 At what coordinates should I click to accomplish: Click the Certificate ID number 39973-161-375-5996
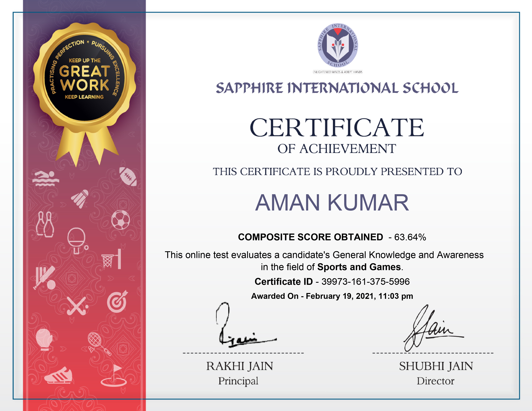click(x=366, y=281)
